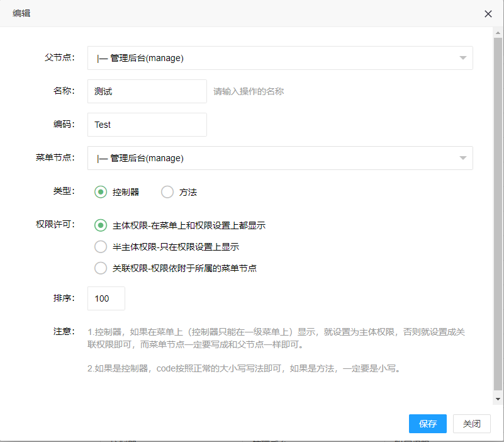The width and height of the screenshot is (504, 442).
Task: Choose 关联权限 permission option
Action: pos(101,268)
